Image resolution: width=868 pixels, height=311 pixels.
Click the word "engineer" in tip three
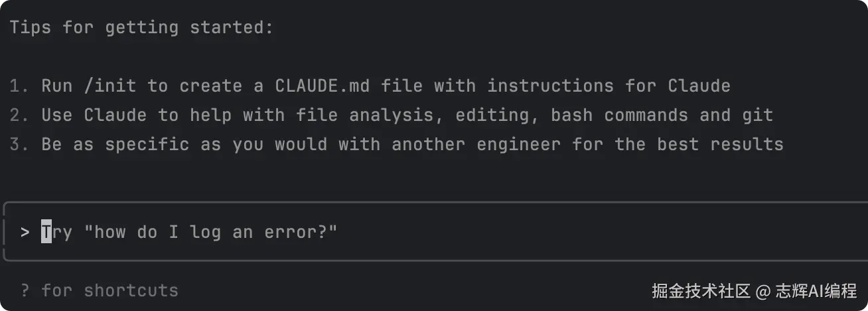[x=518, y=144]
